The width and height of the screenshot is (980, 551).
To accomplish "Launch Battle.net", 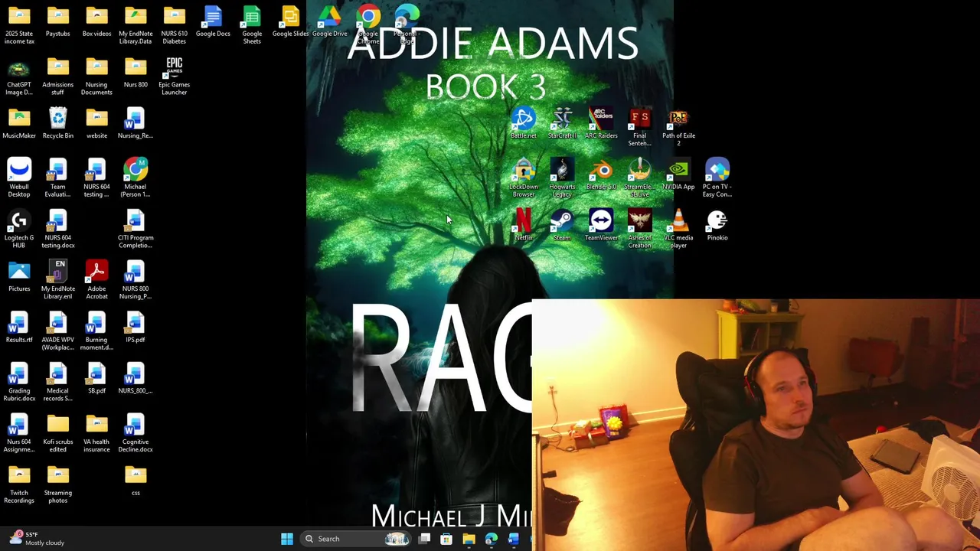I will pyautogui.click(x=524, y=123).
